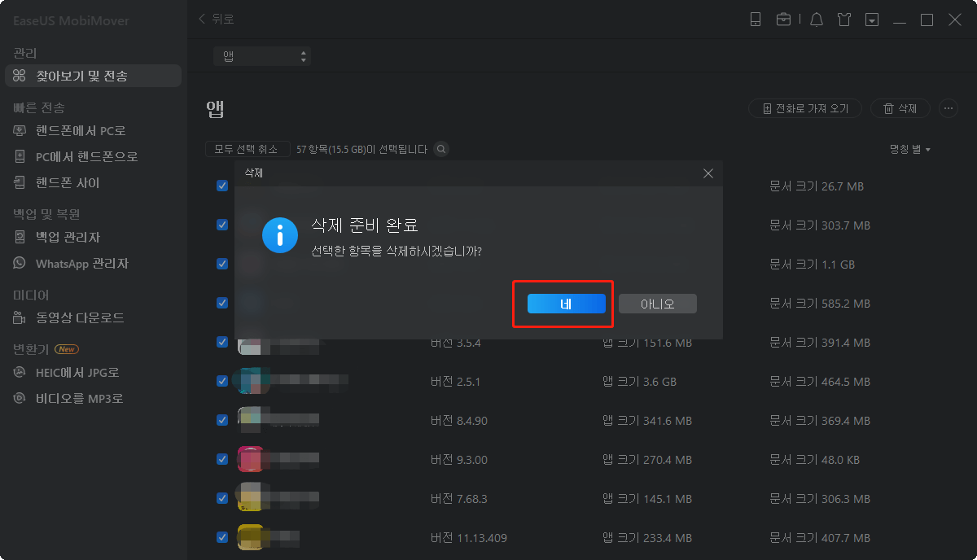Uncheck the 버전 8.4.90 app row checkbox
Image resolution: width=977 pixels, height=560 pixels.
[x=222, y=420]
